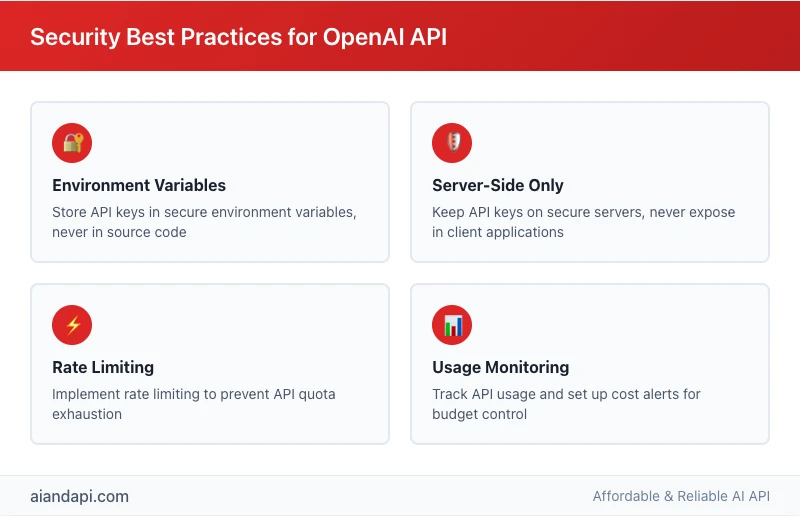The image size is (800, 516).
Task: Click the text about tracking API usage and cost alerts
Action: click(566, 404)
